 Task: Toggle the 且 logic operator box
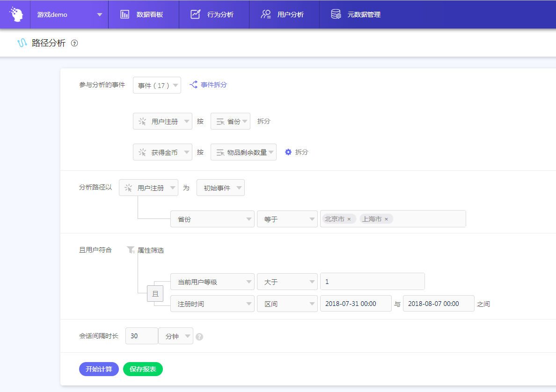[155, 294]
